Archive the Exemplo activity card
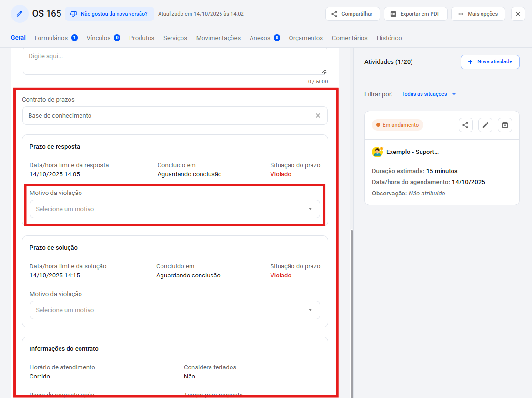This screenshot has height=398, width=532. point(505,125)
